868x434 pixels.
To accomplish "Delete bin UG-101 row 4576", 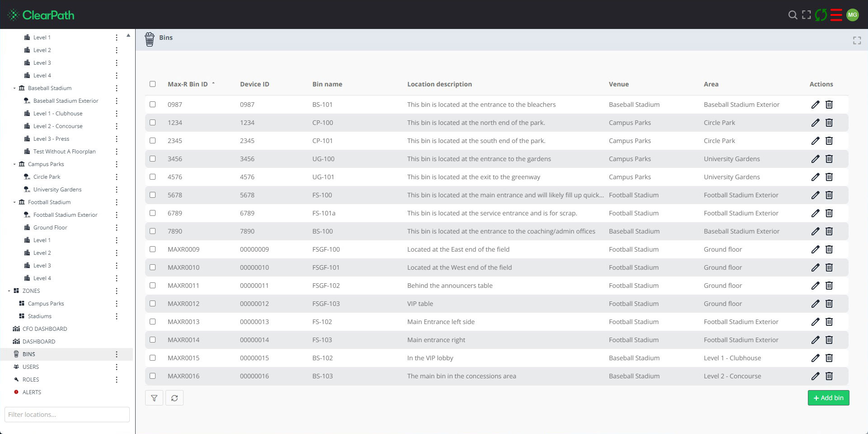I will click(x=829, y=177).
